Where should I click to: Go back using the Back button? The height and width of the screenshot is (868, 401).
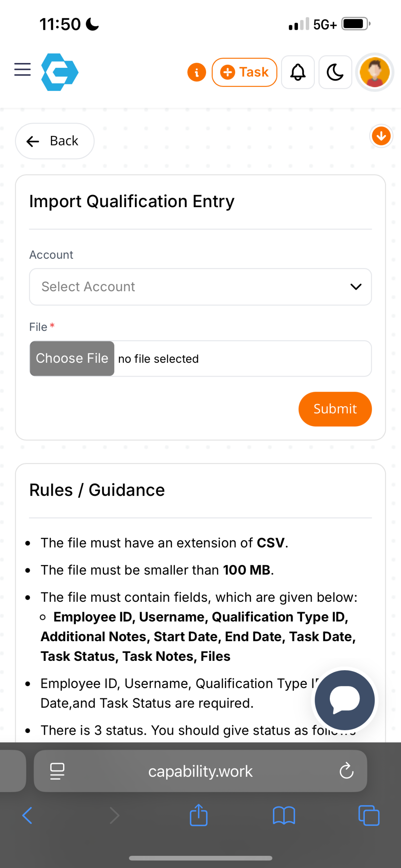point(55,141)
